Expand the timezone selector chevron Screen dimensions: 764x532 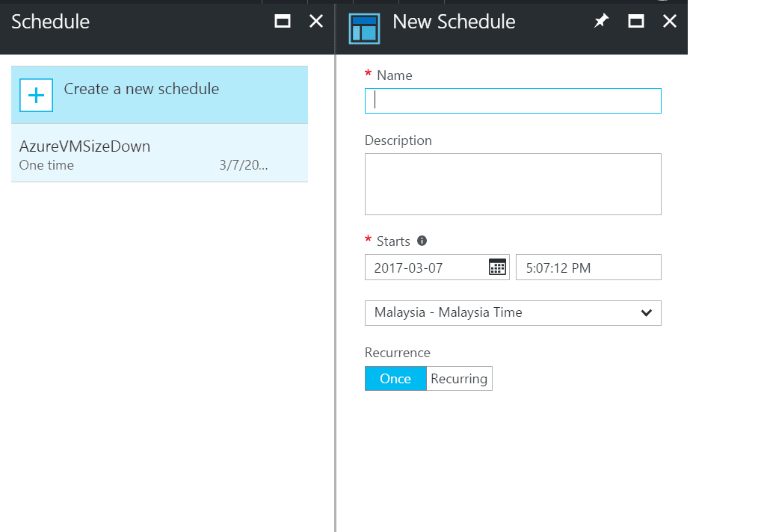point(646,313)
